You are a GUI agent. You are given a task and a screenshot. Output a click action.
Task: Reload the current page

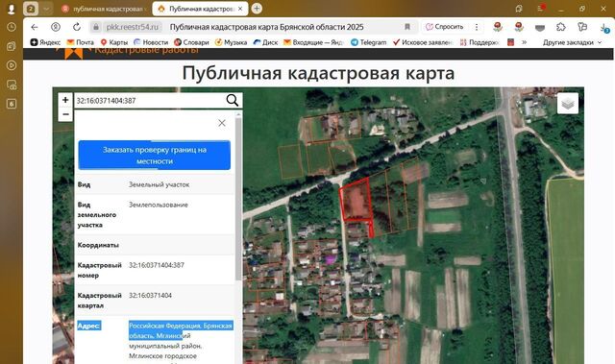(x=77, y=27)
